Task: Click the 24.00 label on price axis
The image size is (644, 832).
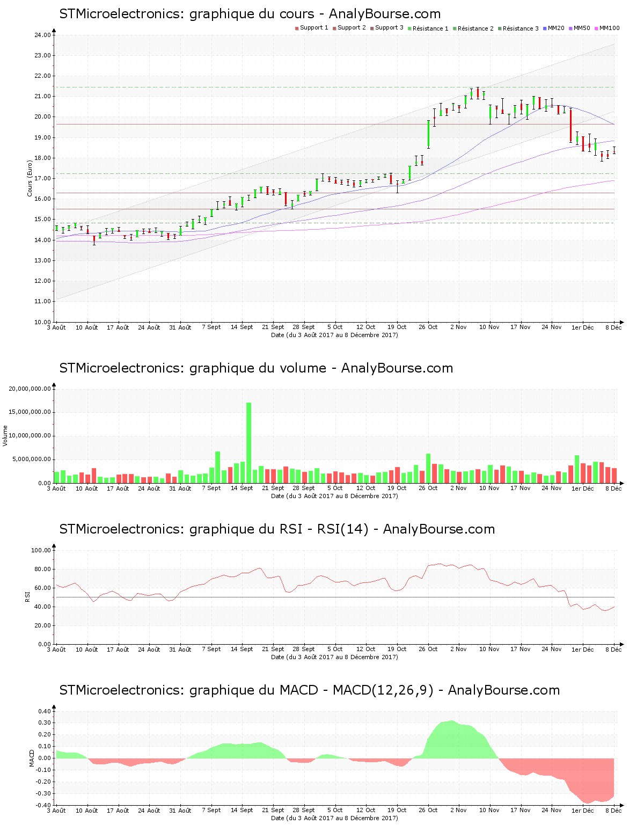Action: (x=42, y=35)
